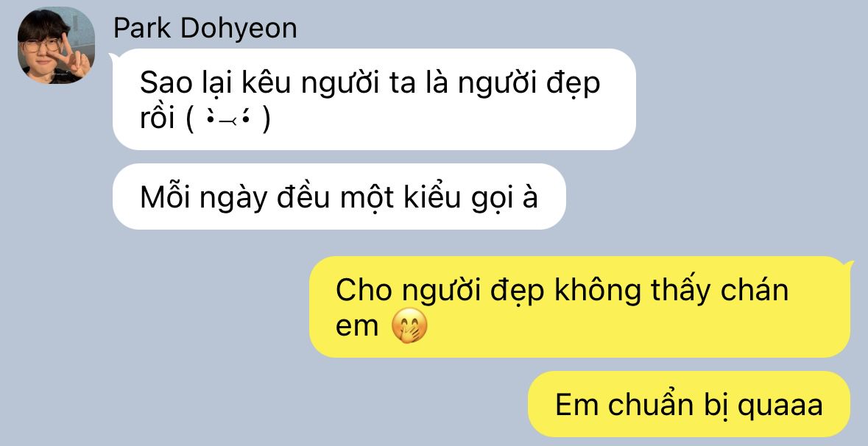Tap the sender name Park Dohyeon
This screenshot has height=446, width=868.
205,28
